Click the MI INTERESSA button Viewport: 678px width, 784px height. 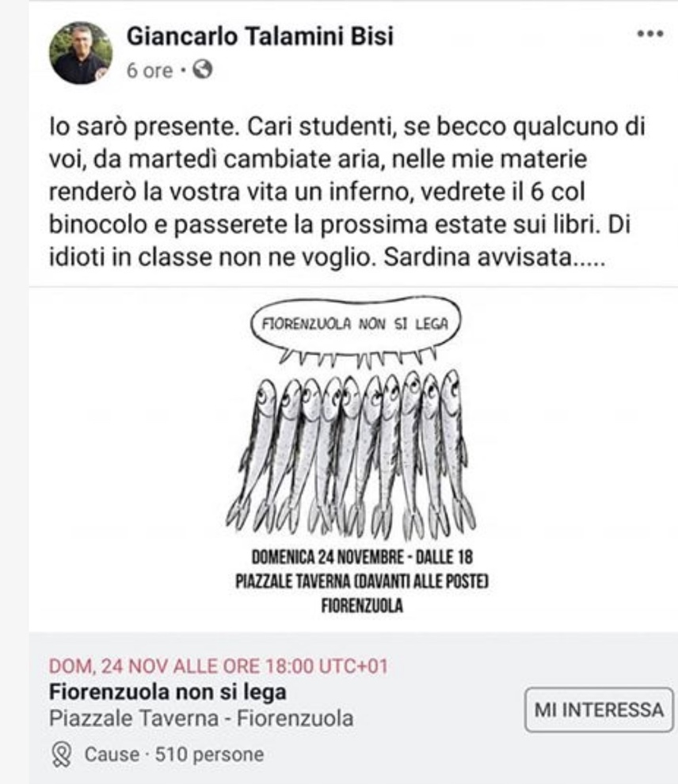[x=599, y=710]
